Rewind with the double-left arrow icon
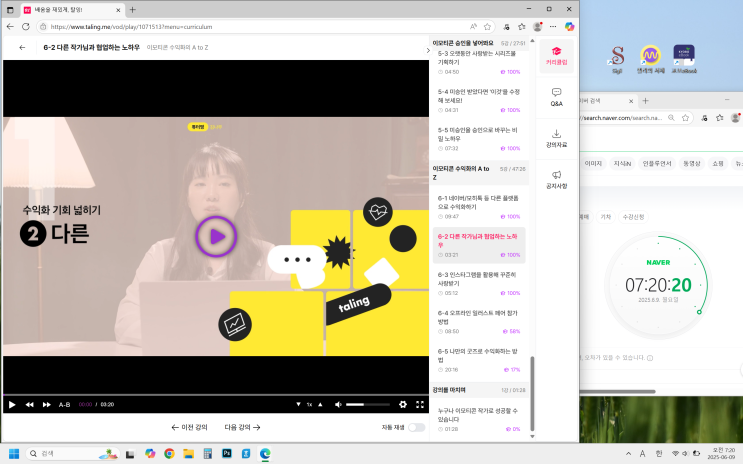This screenshot has height=464, width=743. click(x=29, y=404)
